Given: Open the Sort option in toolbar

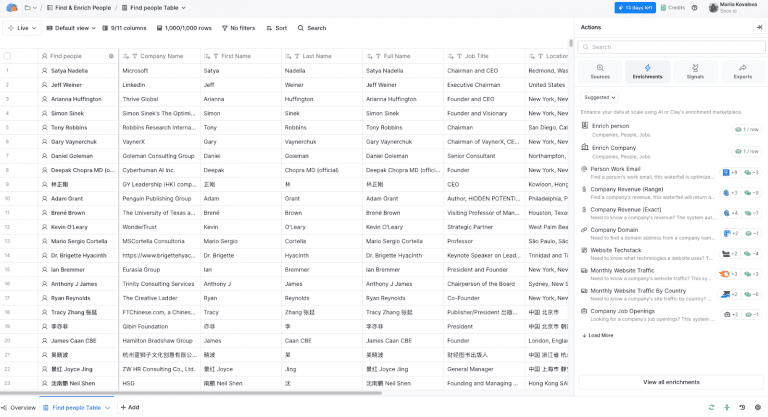Looking at the screenshot, I should (x=275, y=28).
